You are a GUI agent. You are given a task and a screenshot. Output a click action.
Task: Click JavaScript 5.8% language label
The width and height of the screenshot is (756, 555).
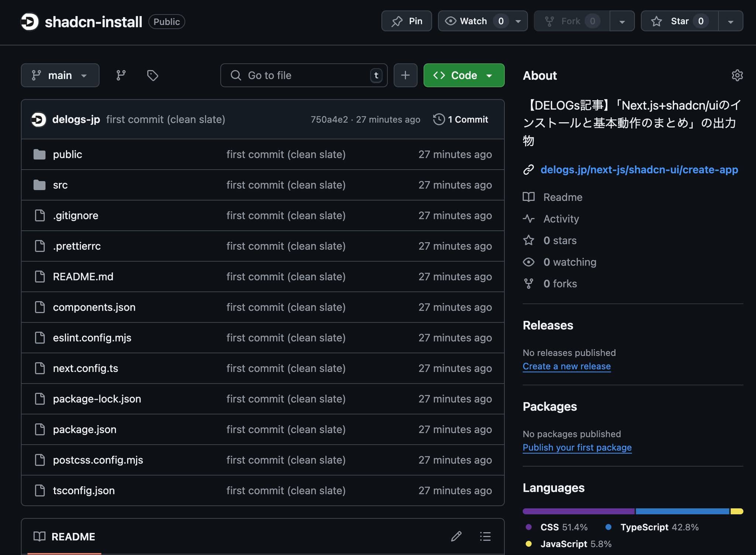click(x=576, y=544)
